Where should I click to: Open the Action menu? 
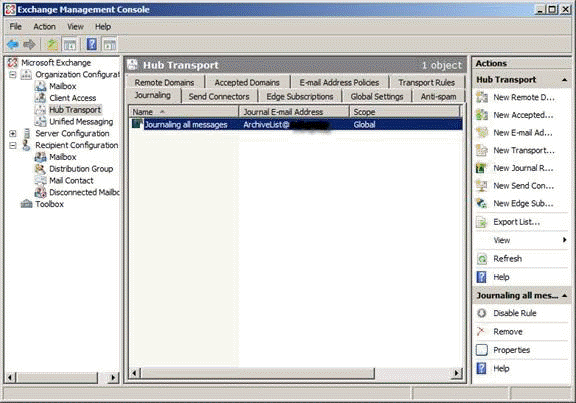click(x=44, y=26)
